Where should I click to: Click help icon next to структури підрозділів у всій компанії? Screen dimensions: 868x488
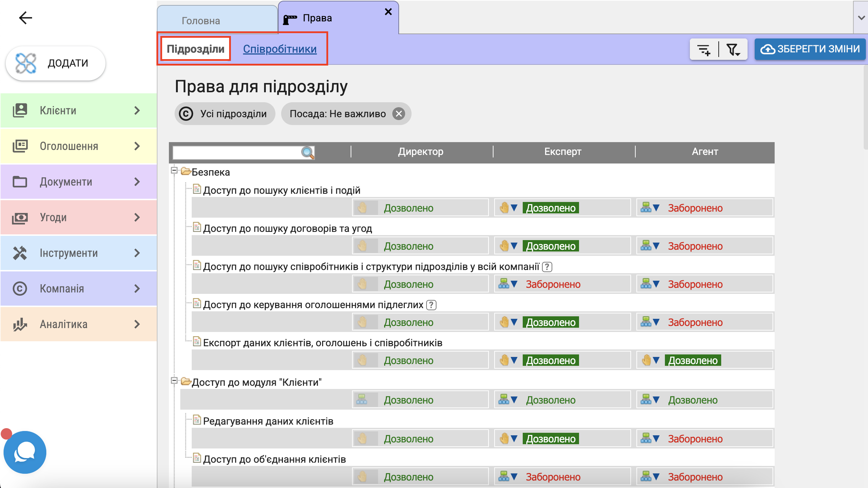tap(547, 267)
